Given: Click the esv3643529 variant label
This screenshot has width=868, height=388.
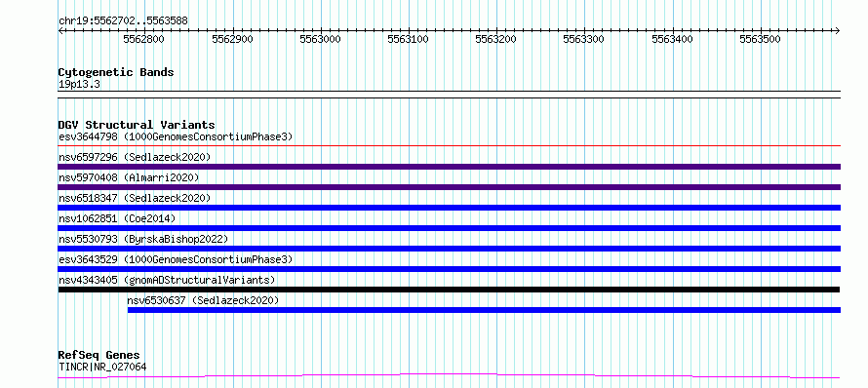Looking at the screenshot, I should (x=176, y=259).
